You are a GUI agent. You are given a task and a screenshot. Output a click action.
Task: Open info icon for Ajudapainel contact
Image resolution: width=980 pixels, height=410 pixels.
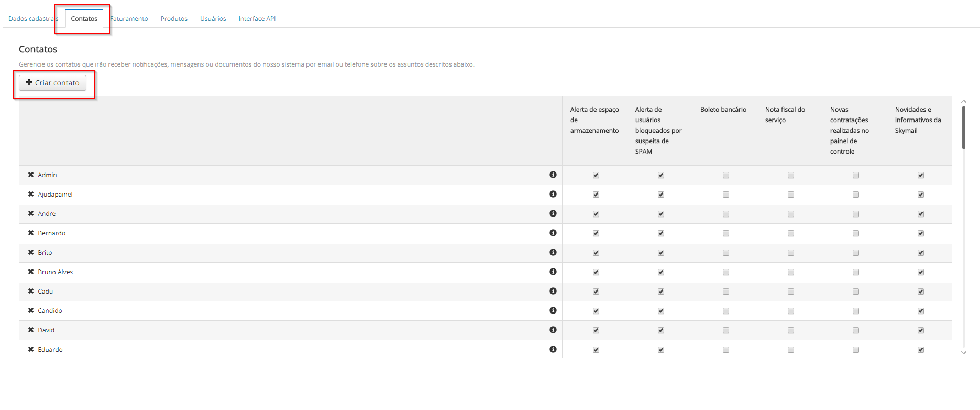click(553, 194)
